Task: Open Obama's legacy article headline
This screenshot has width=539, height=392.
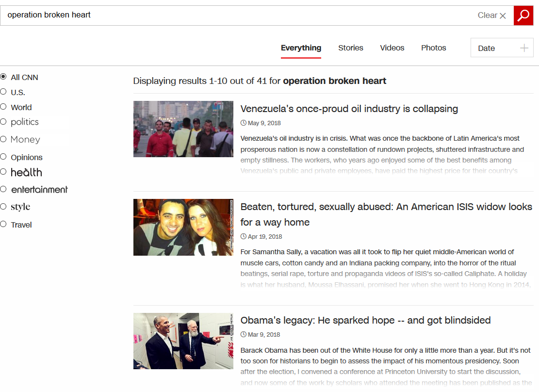Action: point(365,320)
